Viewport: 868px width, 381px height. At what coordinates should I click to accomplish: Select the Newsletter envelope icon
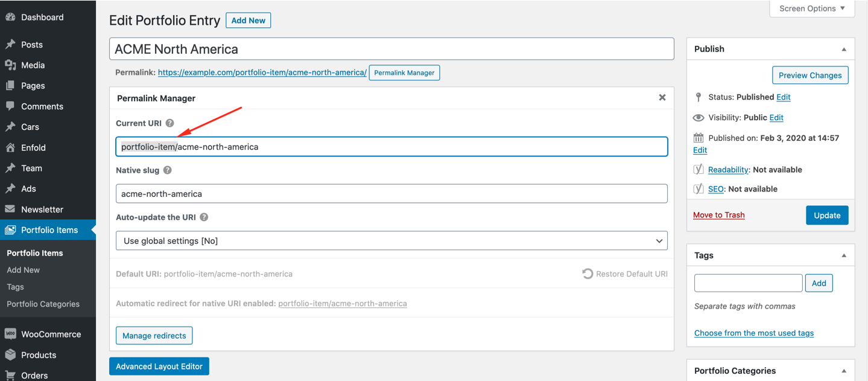click(x=11, y=209)
